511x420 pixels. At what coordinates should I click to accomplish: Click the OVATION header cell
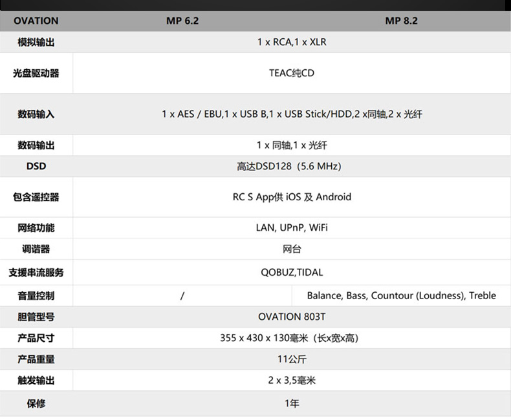[36, 21]
